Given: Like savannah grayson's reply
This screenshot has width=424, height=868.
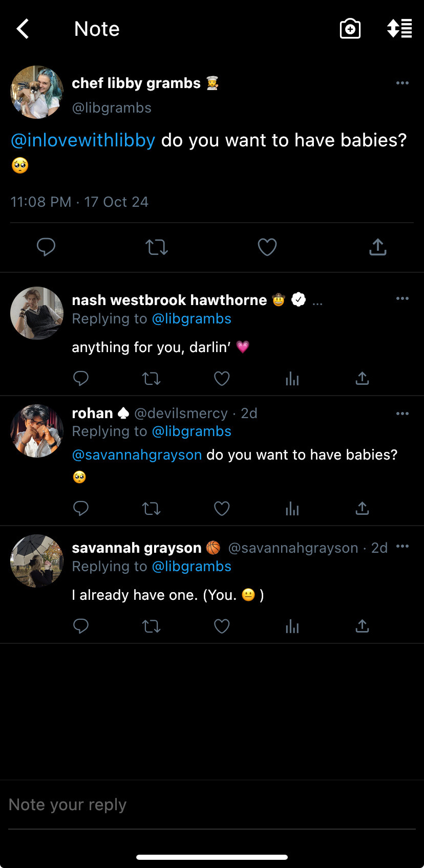Looking at the screenshot, I should [222, 626].
